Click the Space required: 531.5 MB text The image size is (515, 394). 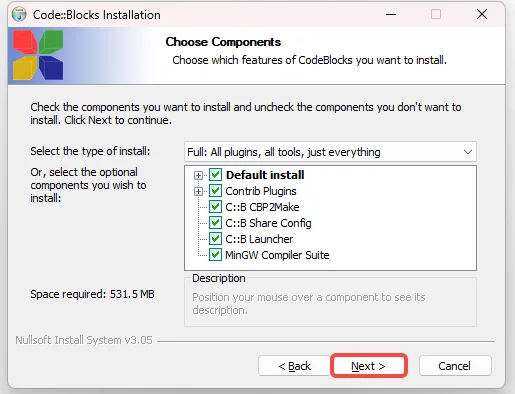pos(92,294)
